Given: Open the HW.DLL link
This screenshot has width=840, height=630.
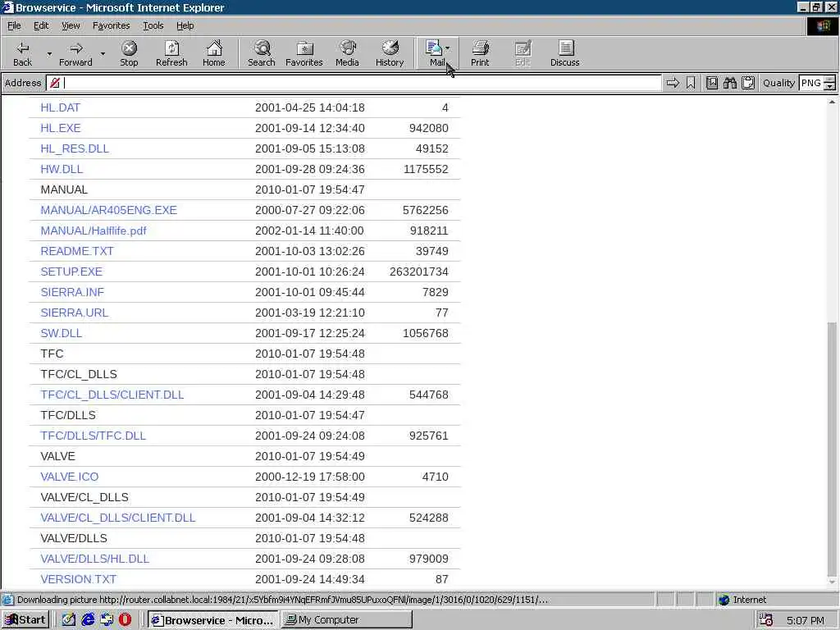Looking at the screenshot, I should pyautogui.click(x=62, y=169).
